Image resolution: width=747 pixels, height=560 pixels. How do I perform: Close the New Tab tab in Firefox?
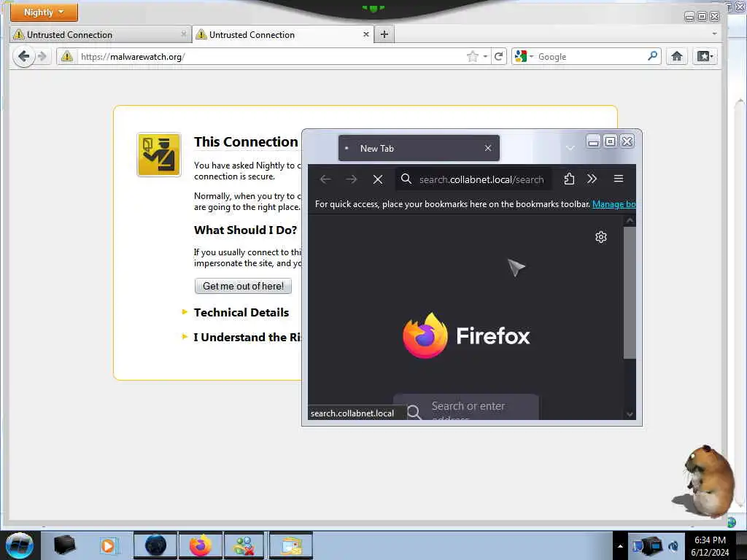click(x=488, y=148)
